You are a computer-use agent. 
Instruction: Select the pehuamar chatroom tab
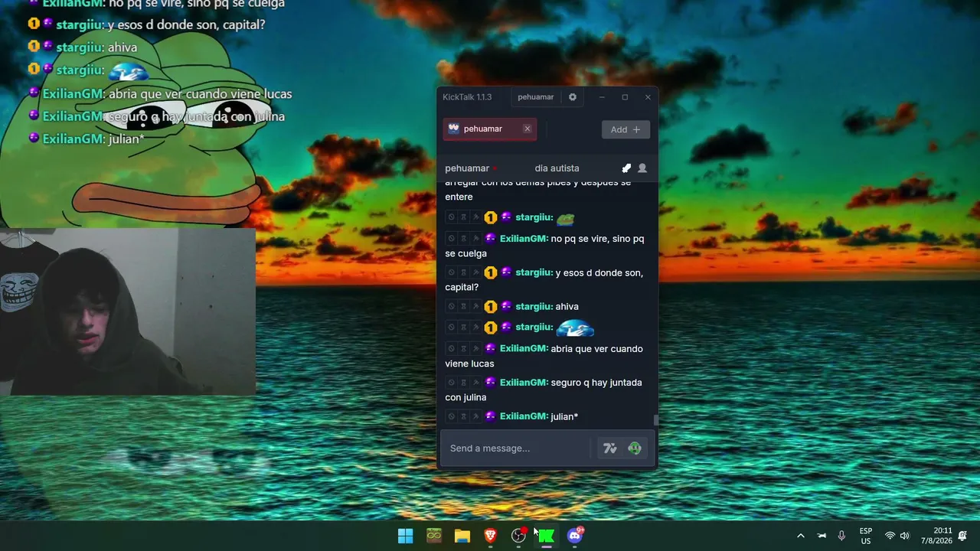(489, 129)
